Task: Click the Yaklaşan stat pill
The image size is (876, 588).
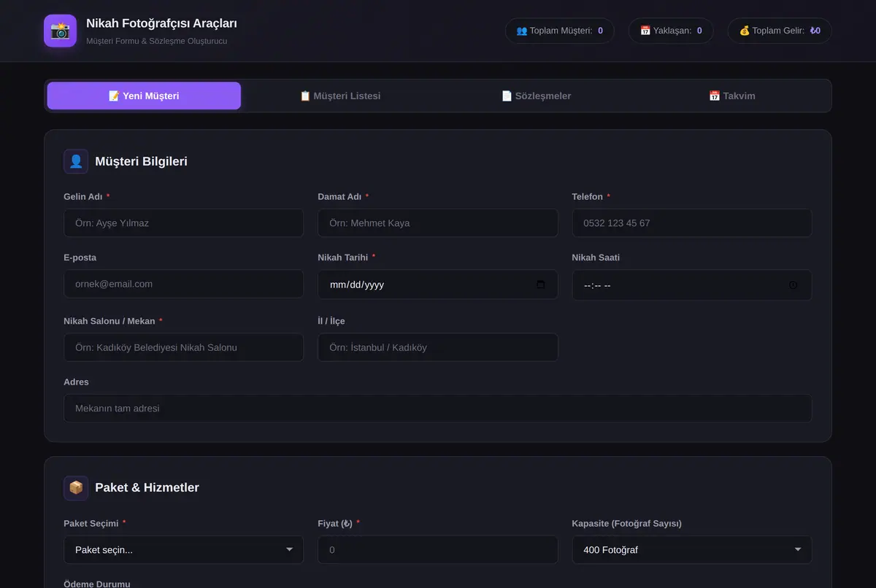Action: tap(671, 31)
